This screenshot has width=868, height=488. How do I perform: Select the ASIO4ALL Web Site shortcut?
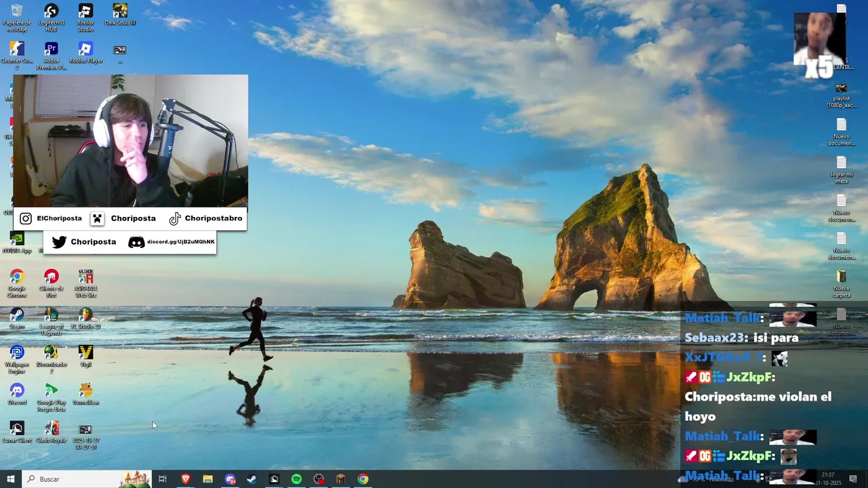85,283
